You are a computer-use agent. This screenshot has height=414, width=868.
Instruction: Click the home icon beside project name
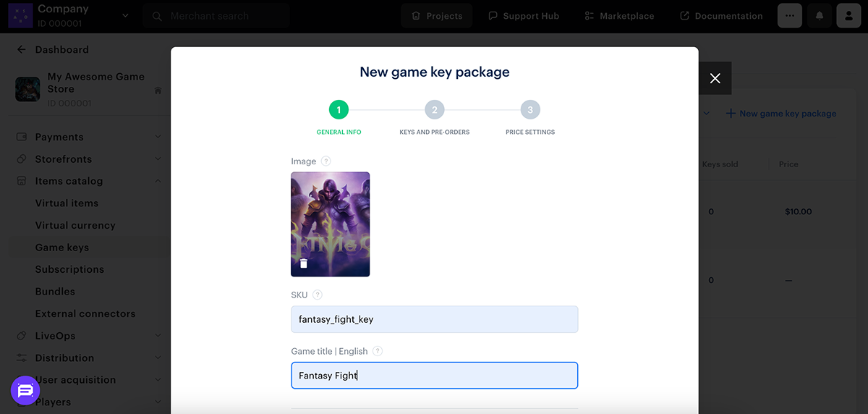pyautogui.click(x=158, y=90)
